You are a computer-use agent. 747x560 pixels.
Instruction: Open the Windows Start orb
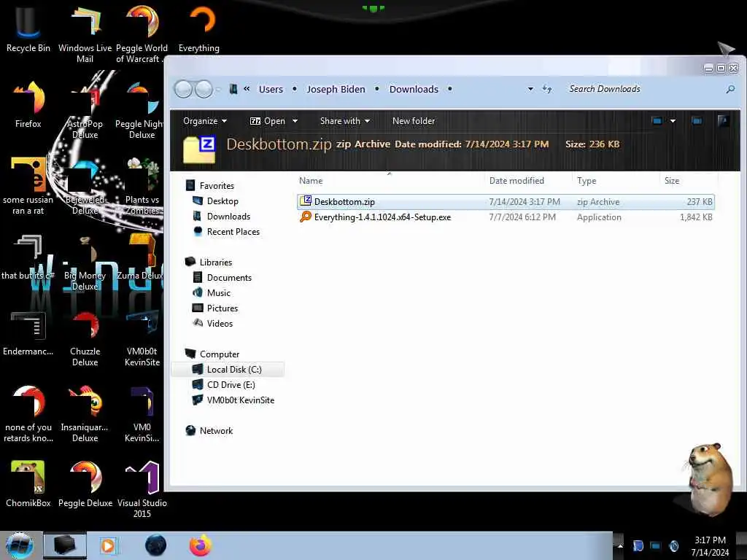[x=19, y=545]
